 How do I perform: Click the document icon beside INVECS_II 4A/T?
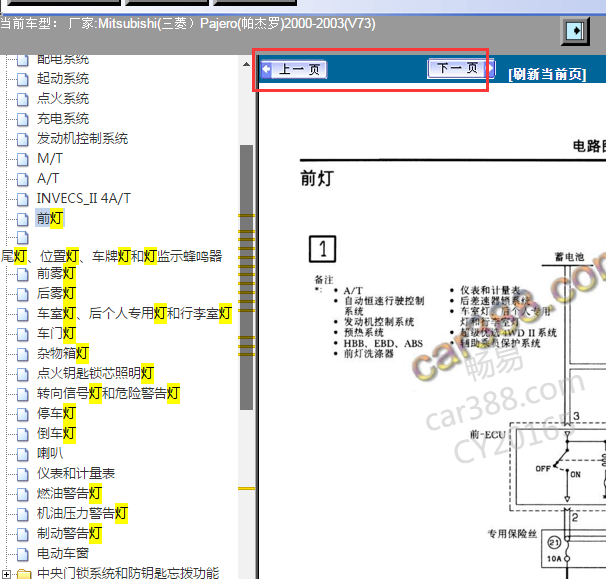click(23, 199)
